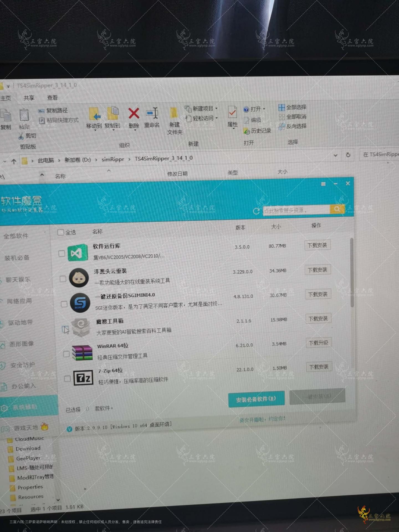Click the 剪切 scissors icon
Image resolution: width=399 pixels, height=532 pixels.
coord(21,136)
